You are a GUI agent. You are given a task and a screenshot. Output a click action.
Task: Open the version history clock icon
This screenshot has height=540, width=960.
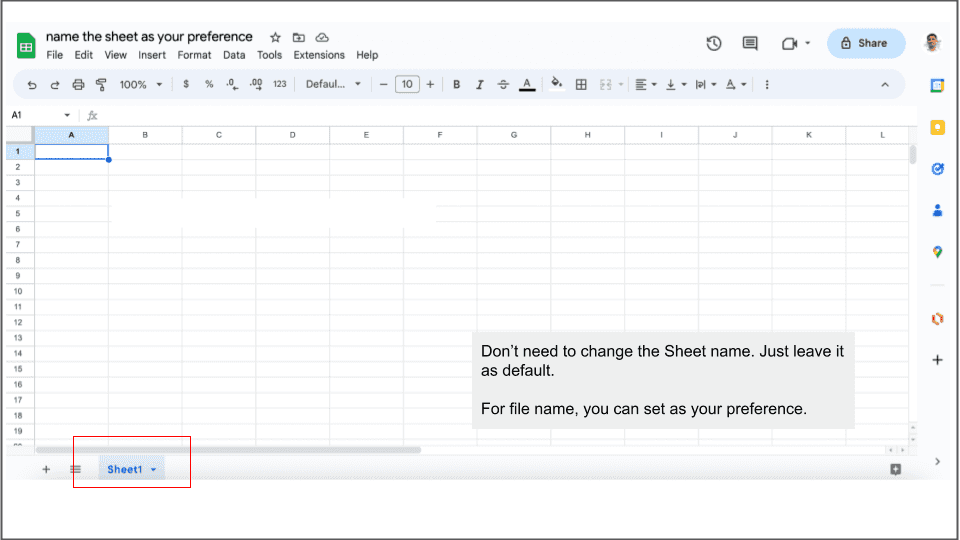[714, 43]
